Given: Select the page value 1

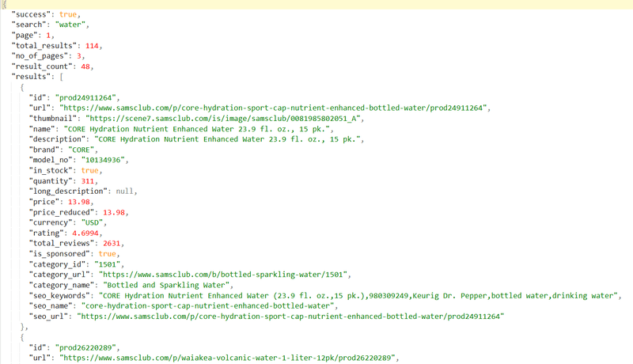Looking at the screenshot, I should click(48, 35).
